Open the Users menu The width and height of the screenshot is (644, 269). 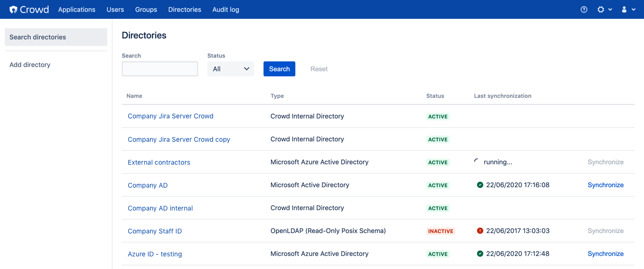point(115,9)
